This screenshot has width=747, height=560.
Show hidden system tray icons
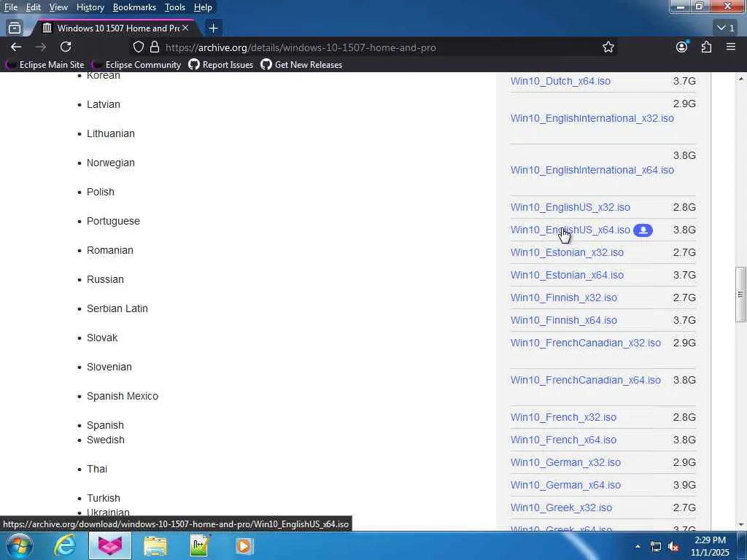[638, 546]
